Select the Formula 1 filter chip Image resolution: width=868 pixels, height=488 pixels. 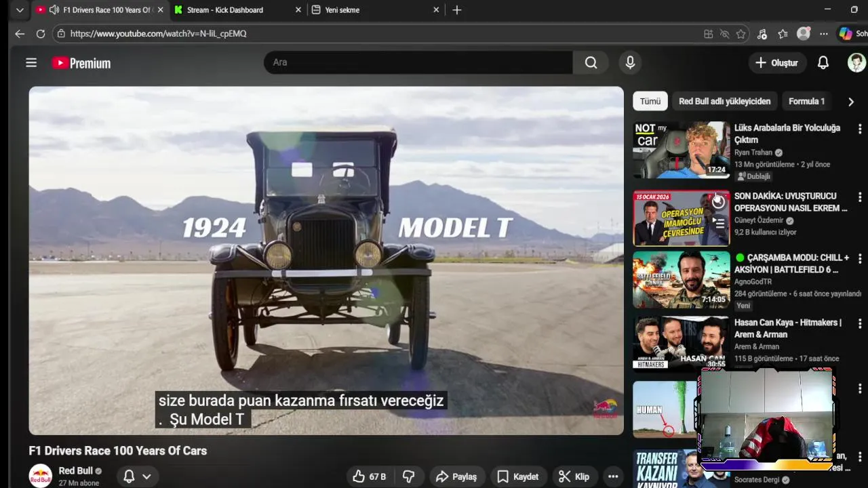[806, 101]
